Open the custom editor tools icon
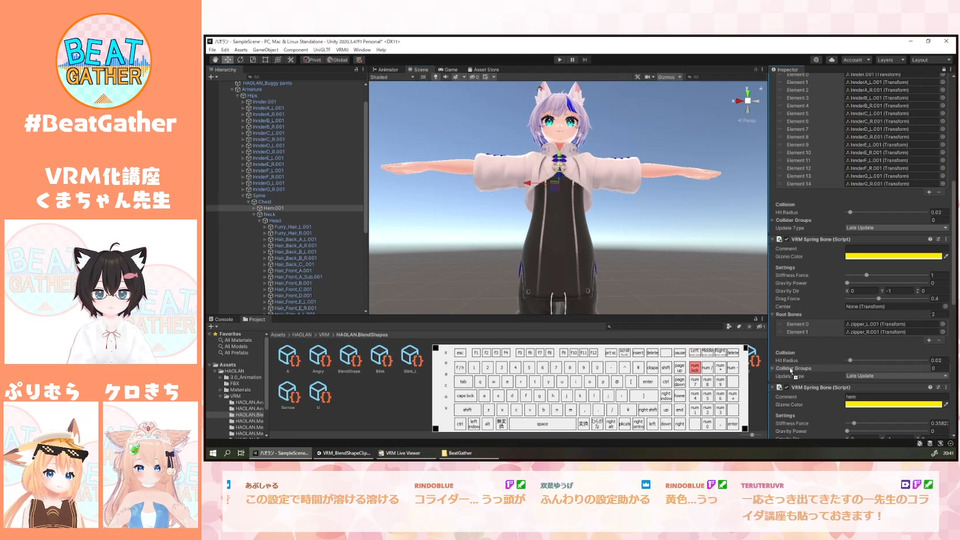 pos(291,60)
